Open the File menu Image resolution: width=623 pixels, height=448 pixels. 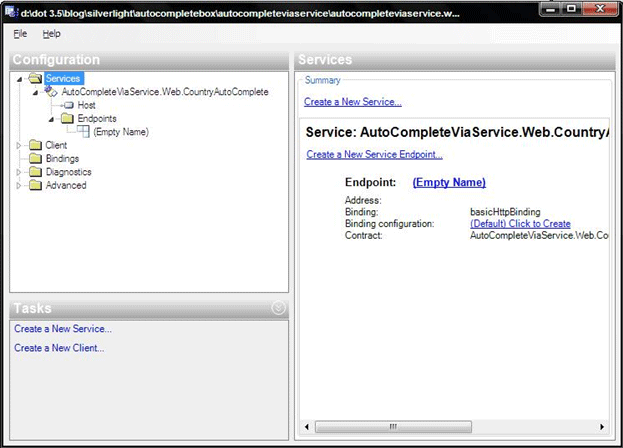point(20,34)
